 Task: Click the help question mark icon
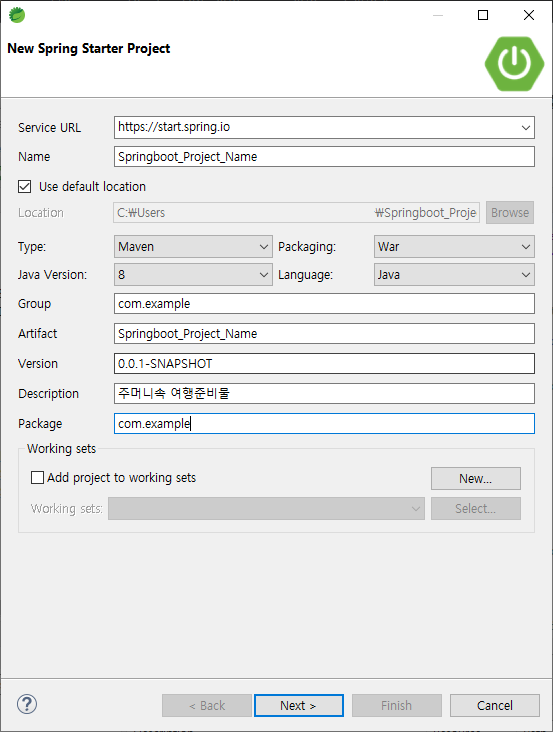[27, 704]
